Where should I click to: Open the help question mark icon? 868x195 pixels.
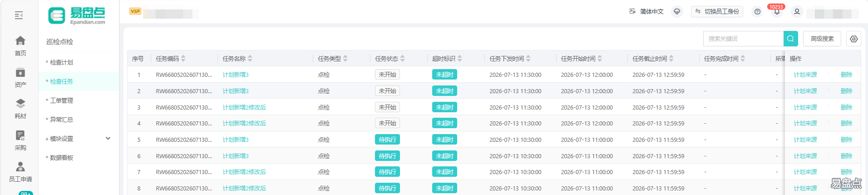[757, 12]
